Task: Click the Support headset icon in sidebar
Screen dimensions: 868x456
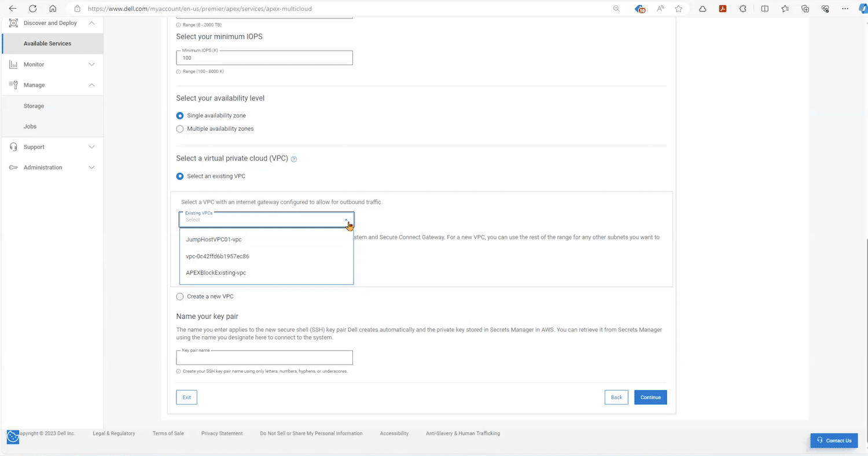Action: [13, 147]
